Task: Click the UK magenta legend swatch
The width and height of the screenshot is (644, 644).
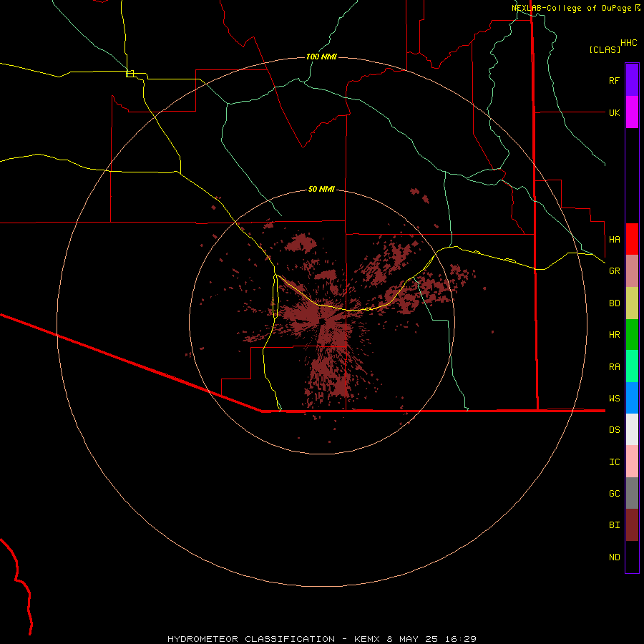Action: click(x=632, y=112)
